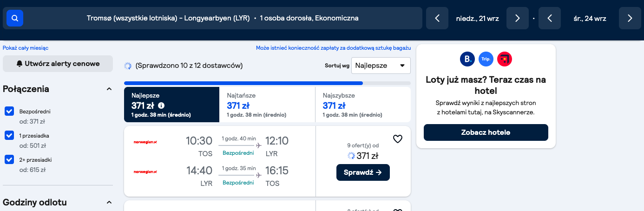Click the provider check progress bar
644x211 pixels.
tap(267, 83)
